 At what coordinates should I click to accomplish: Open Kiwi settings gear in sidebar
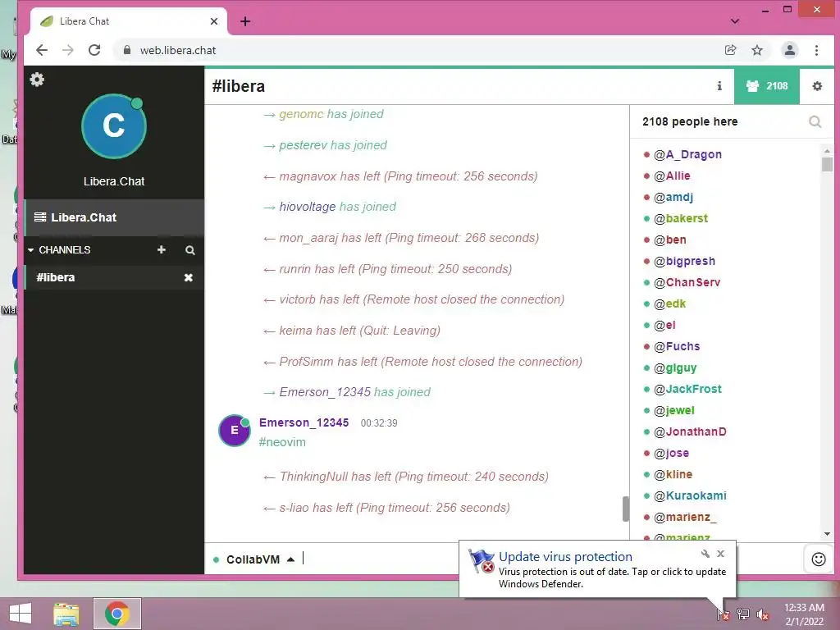click(x=37, y=80)
